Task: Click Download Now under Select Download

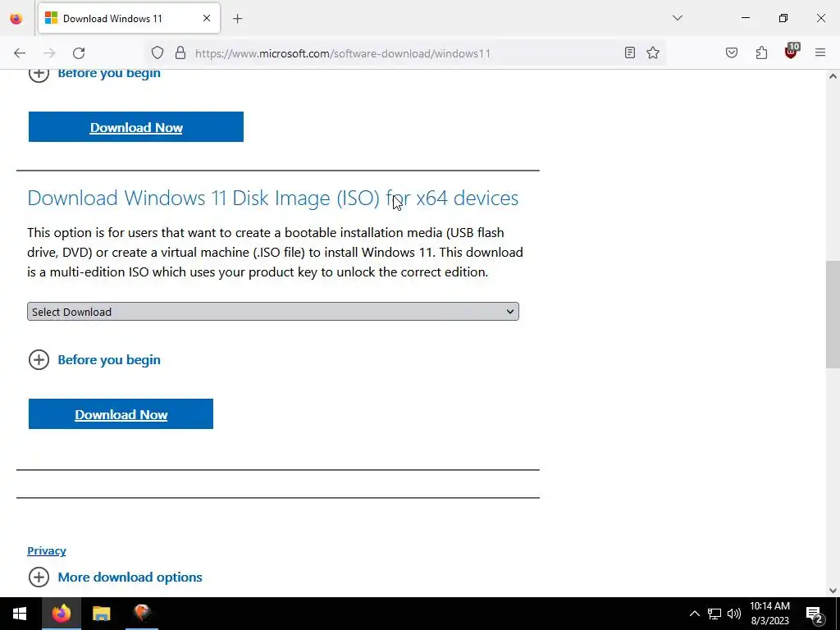Action: click(121, 414)
